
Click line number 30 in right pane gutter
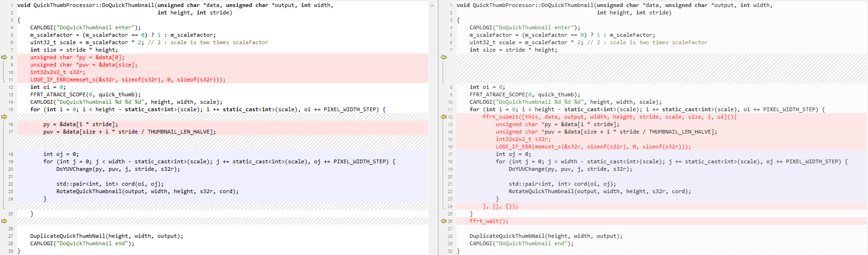click(x=450, y=251)
